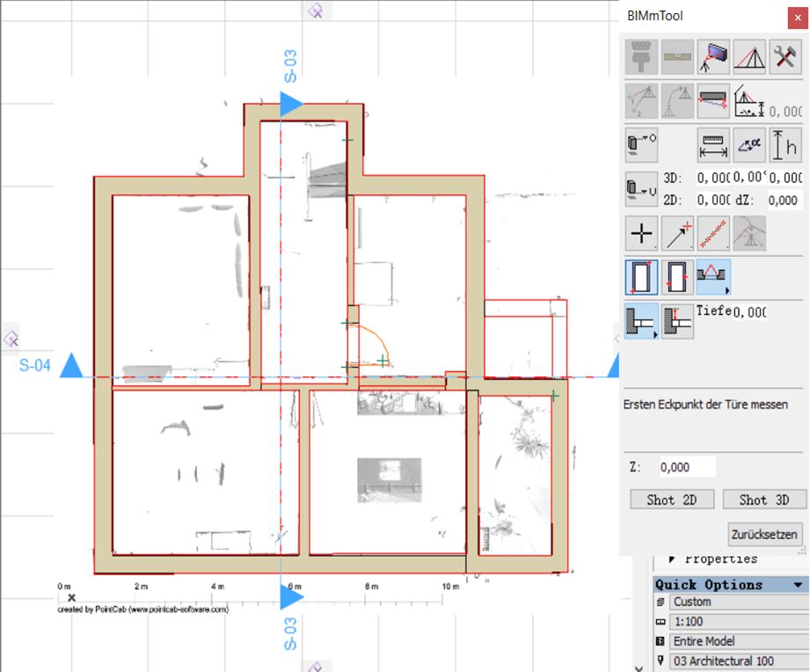Open the 1:100 scale dropdown

(738, 621)
